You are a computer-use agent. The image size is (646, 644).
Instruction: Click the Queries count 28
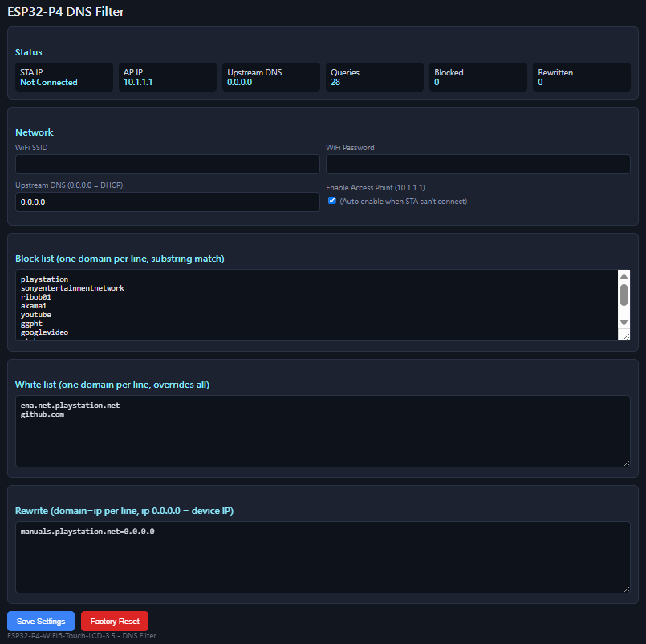[335, 82]
